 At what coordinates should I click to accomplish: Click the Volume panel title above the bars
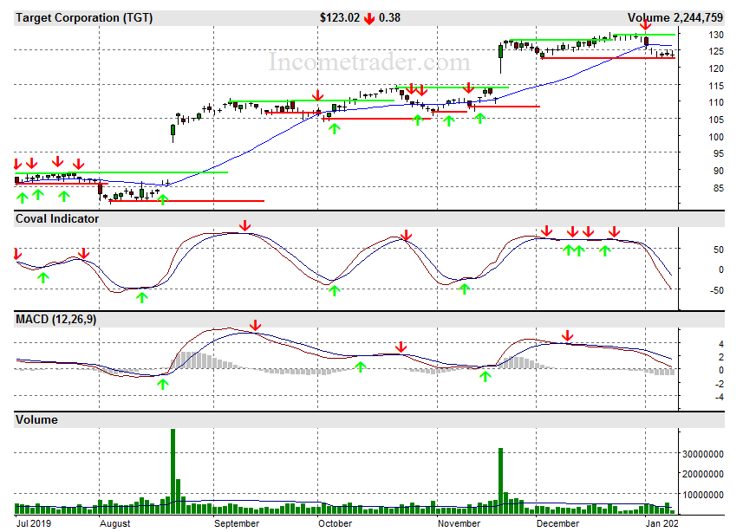[x=36, y=419]
